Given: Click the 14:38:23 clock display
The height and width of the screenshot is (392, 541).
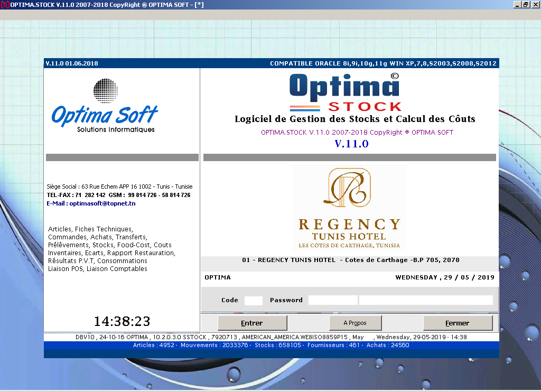Looking at the screenshot, I should (x=122, y=321).
